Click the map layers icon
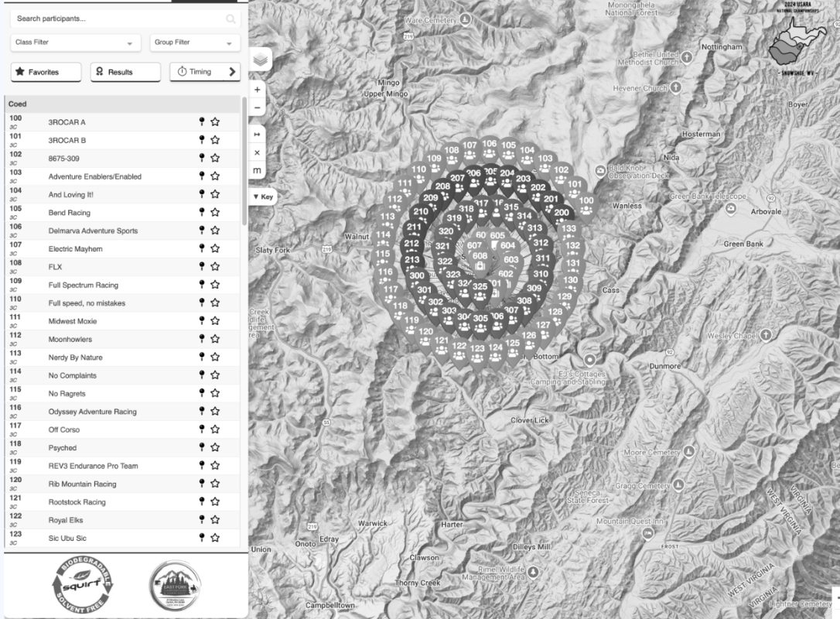840x619 pixels. point(260,59)
